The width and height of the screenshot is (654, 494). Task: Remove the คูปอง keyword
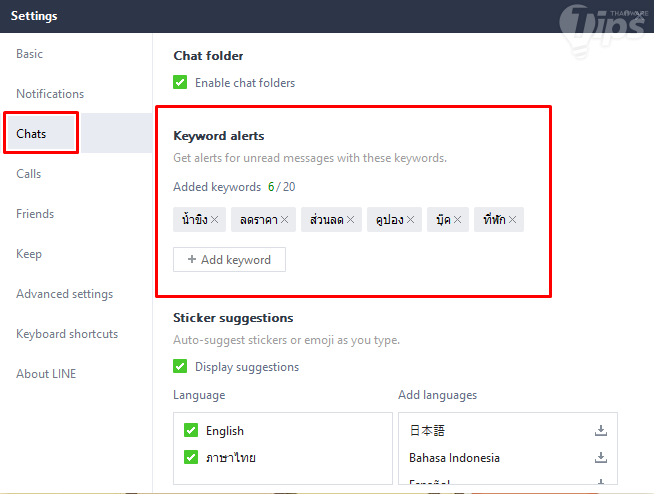point(410,219)
